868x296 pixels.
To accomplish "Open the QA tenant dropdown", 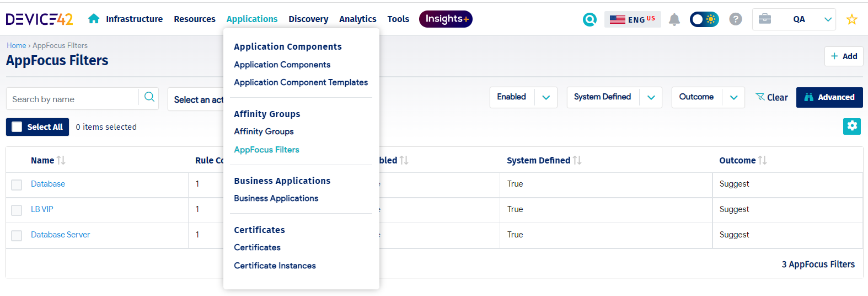I will [x=794, y=19].
